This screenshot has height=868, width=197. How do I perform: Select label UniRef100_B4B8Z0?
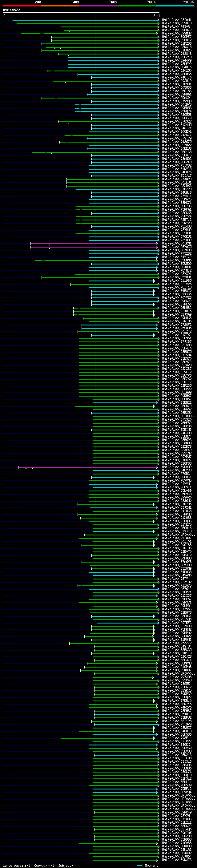[177, 291]
